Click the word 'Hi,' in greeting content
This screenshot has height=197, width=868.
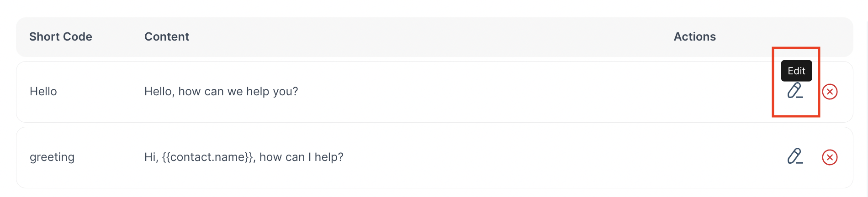(151, 157)
